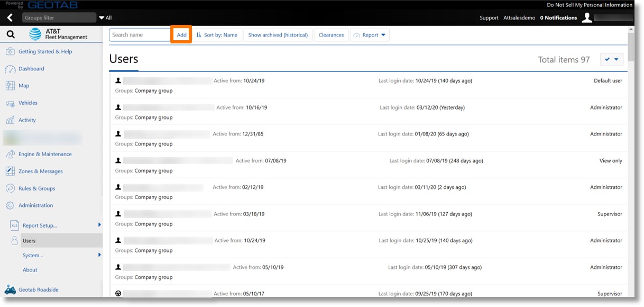Click the Geotab Roadside tow truck icon
The image size is (644, 307).
tap(10, 290)
